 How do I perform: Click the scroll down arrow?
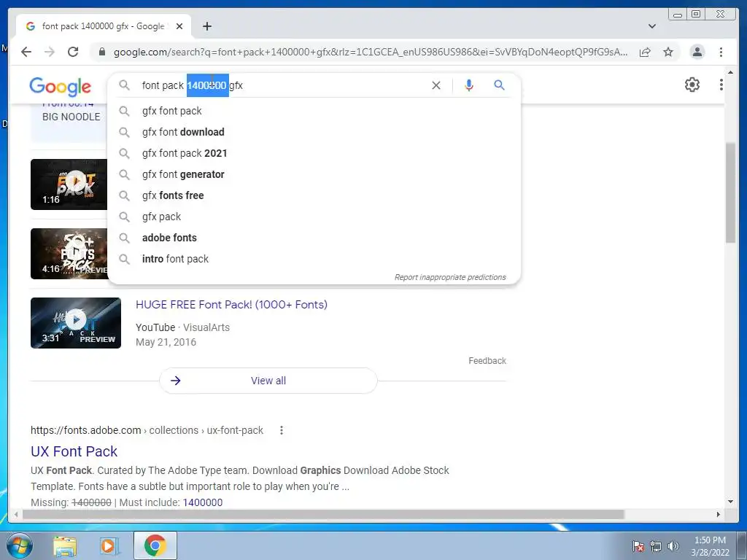(x=730, y=502)
